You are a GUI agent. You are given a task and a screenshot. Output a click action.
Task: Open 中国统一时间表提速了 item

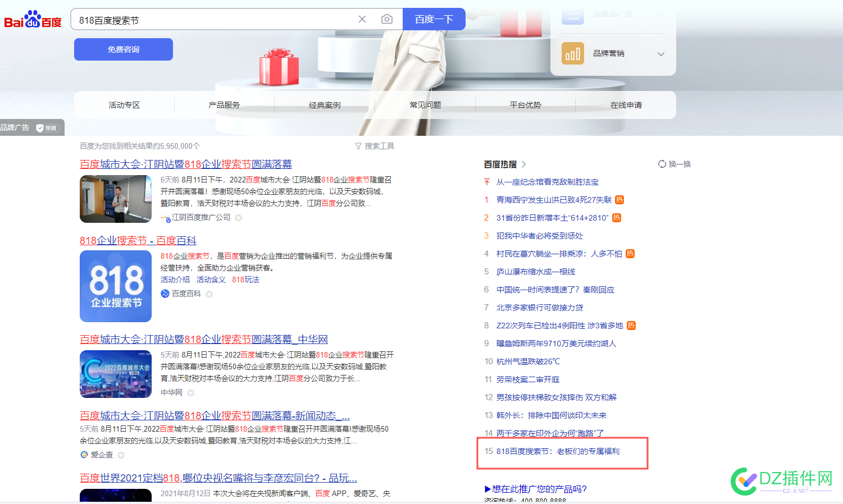click(555, 290)
